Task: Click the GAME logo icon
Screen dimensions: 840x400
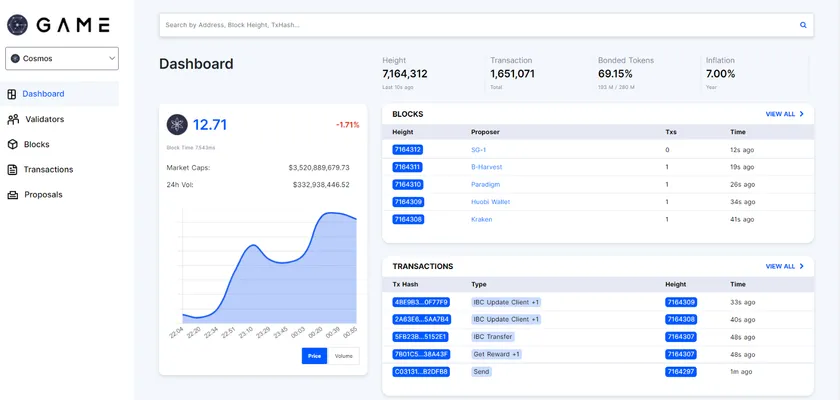Action: tap(18, 25)
